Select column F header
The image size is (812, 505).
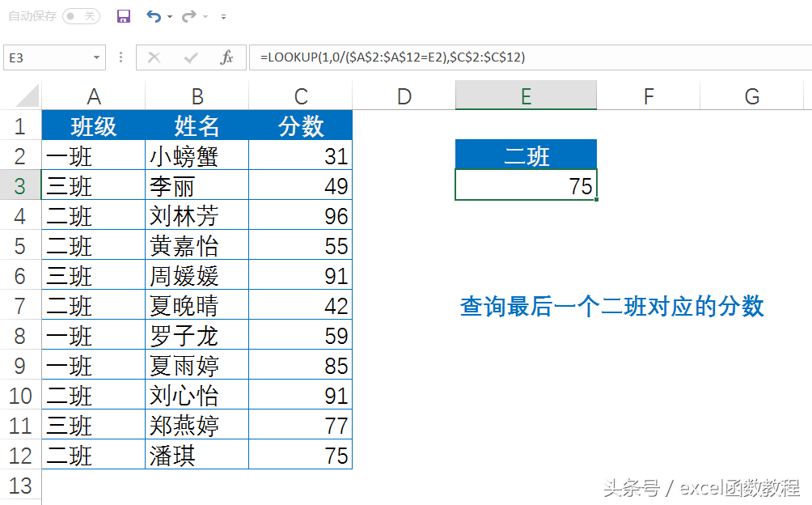click(649, 95)
